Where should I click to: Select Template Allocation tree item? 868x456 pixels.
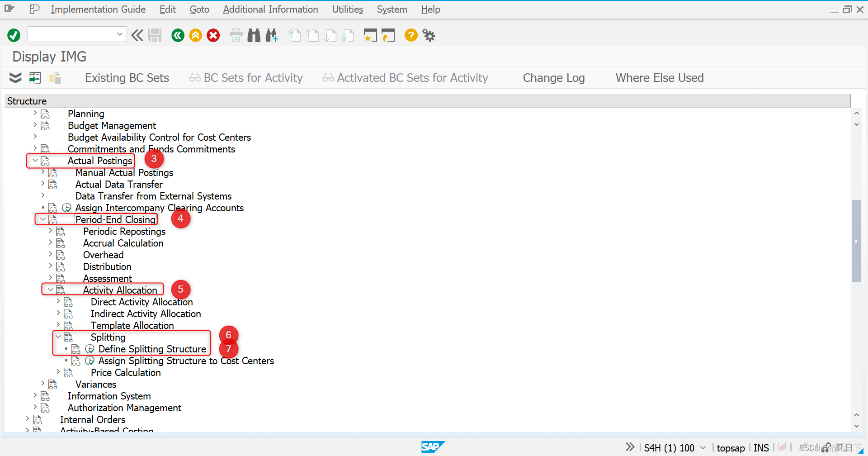click(x=132, y=325)
